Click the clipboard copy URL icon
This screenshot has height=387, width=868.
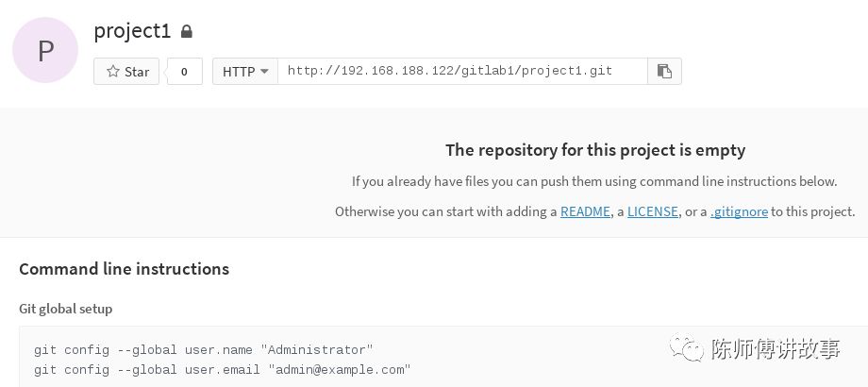[x=664, y=71]
